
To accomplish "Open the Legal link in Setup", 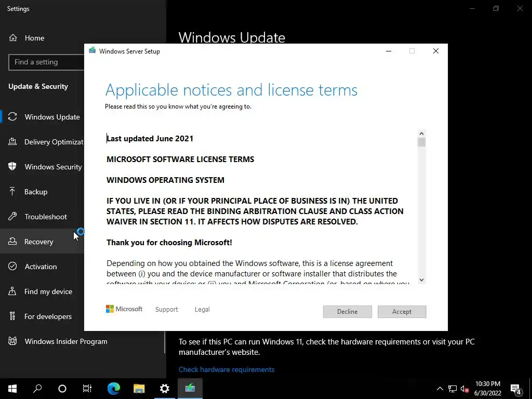I will pos(202,310).
